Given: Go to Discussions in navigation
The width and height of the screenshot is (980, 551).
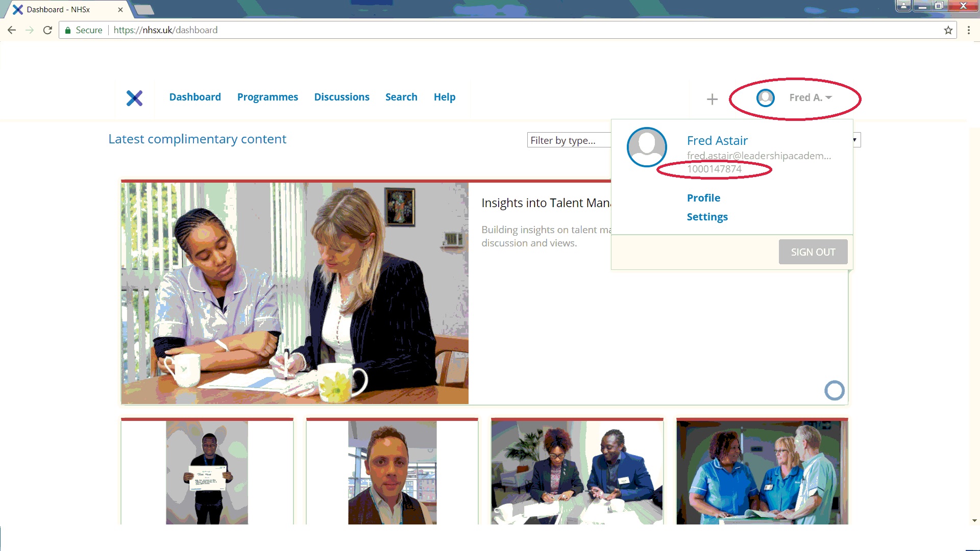Looking at the screenshot, I should click(x=341, y=97).
